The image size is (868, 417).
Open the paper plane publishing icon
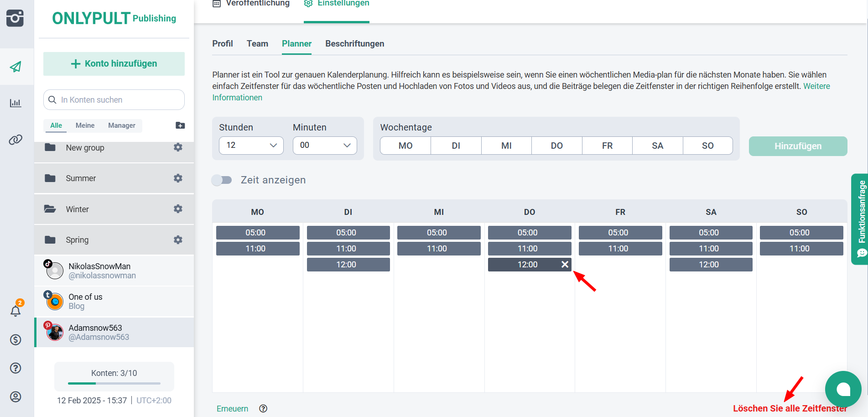[x=16, y=67]
